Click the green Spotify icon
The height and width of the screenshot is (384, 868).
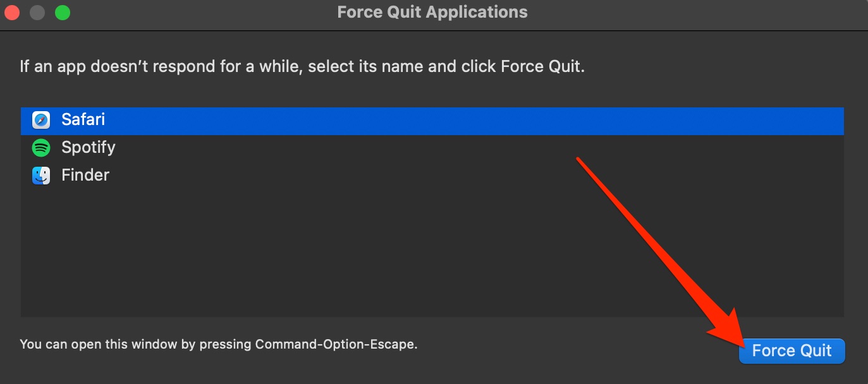click(x=41, y=148)
